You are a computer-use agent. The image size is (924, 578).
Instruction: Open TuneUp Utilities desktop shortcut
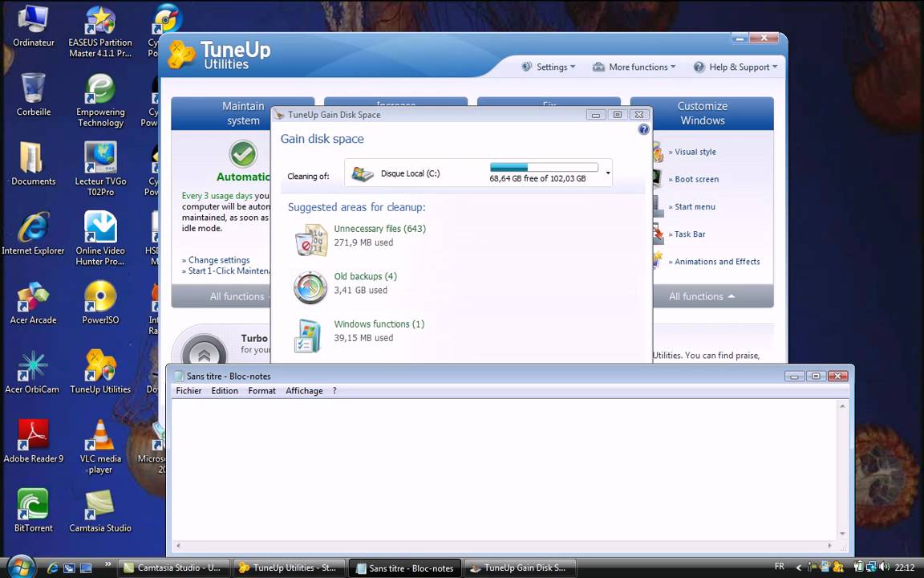[x=100, y=372]
